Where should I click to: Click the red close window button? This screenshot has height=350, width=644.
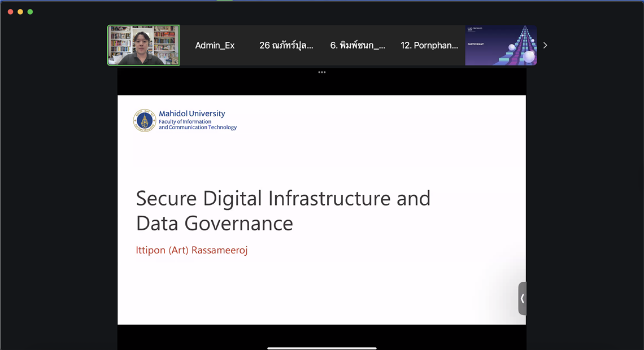(x=10, y=12)
